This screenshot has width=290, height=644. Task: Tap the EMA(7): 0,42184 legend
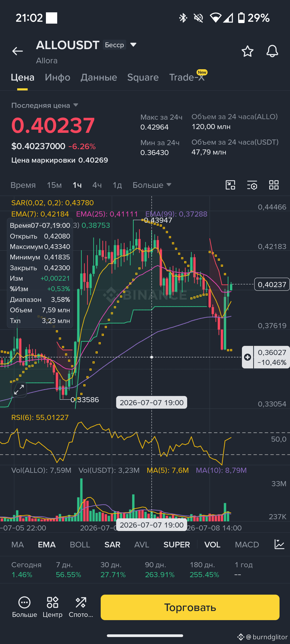click(x=40, y=214)
